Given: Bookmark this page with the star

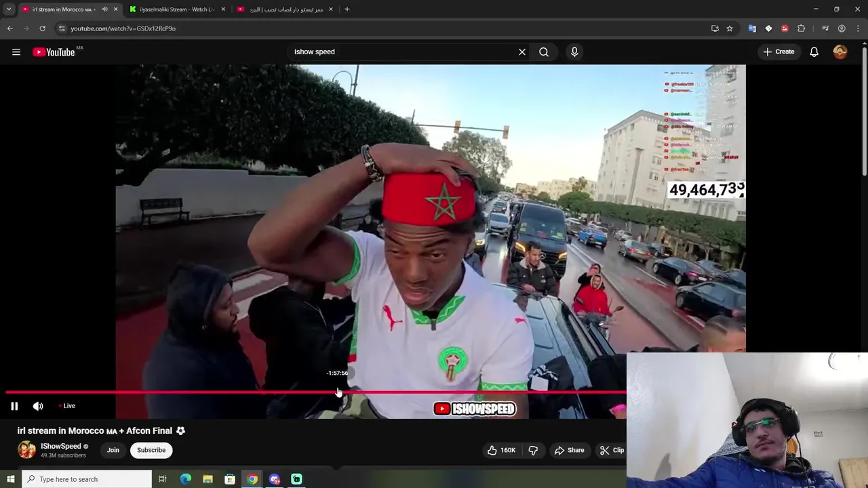Looking at the screenshot, I should [730, 28].
